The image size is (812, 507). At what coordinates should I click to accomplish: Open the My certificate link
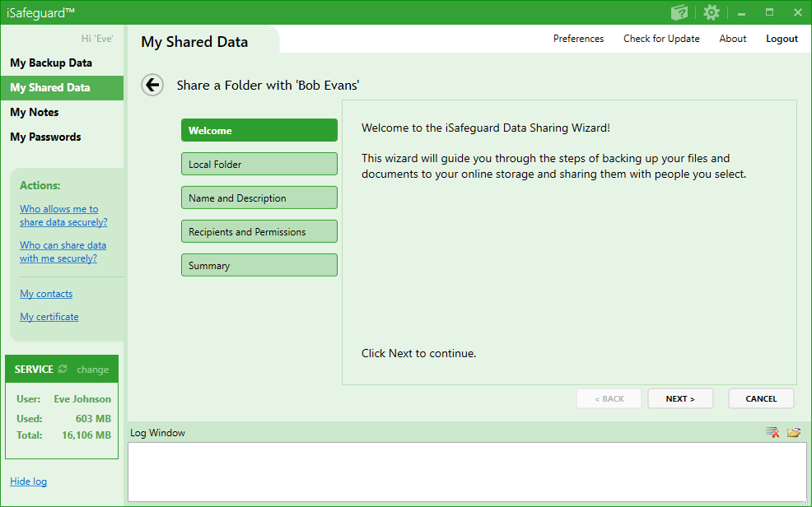(49, 317)
